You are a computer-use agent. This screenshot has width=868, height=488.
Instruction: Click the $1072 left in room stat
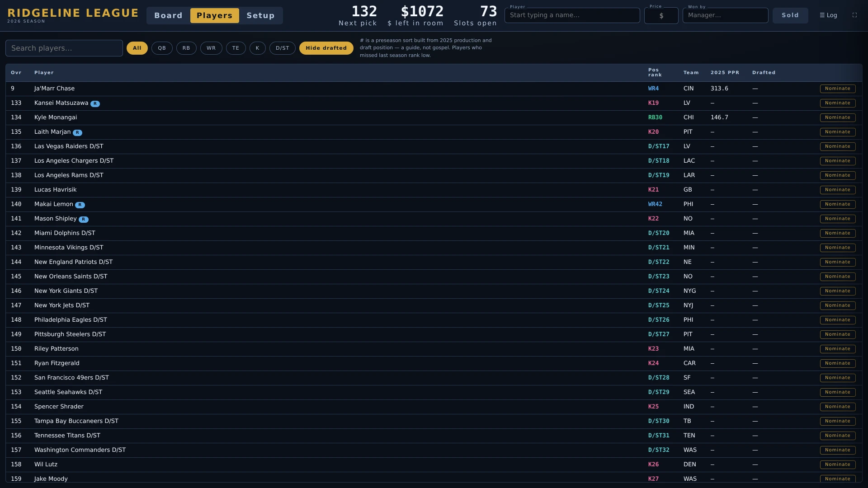(415, 15)
